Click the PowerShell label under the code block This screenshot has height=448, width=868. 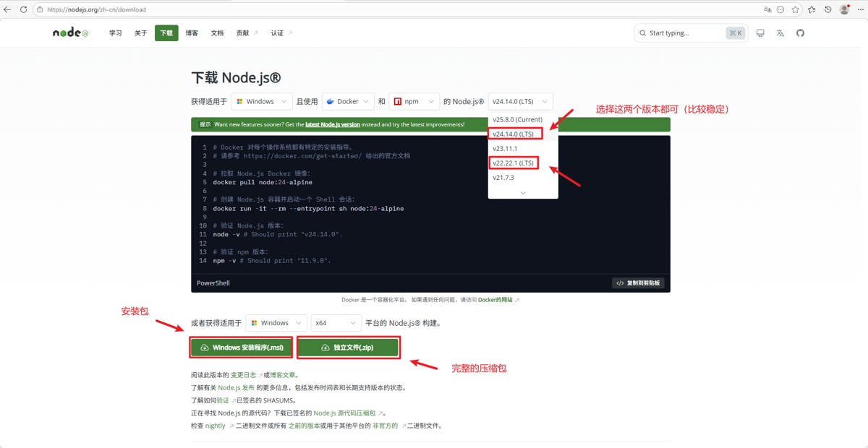pyautogui.click(x=213, y=283)
